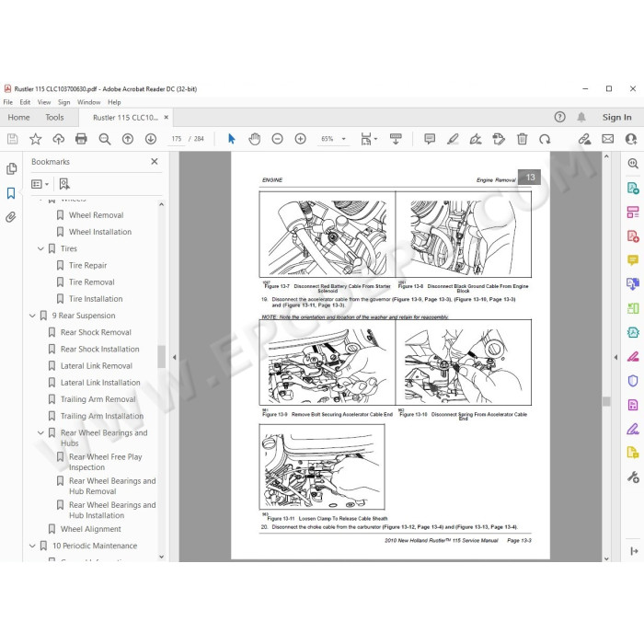644x644 pixels.
Task: Delete page with trash icon
Action: pyautogui.click(x=522, y=139)
